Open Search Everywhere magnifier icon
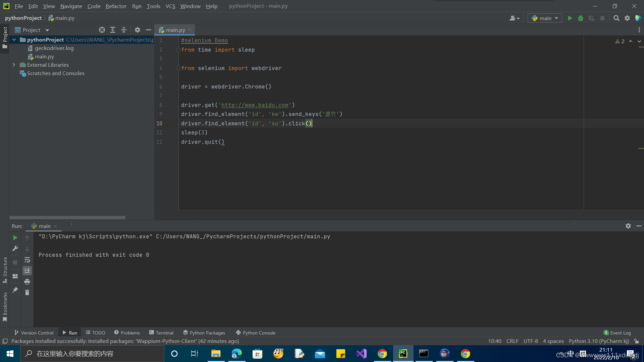644x362 pixels. (616, 18)
